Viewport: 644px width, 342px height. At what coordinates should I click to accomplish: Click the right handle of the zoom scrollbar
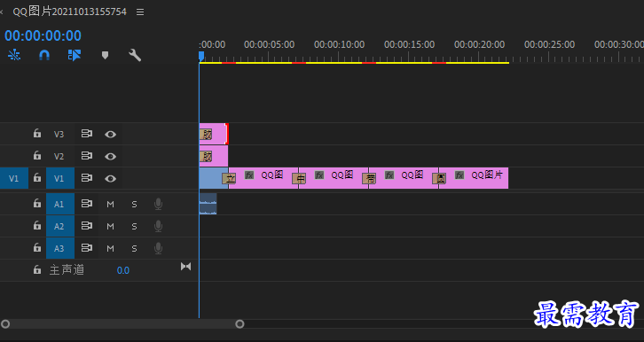(x=240, y=324)
